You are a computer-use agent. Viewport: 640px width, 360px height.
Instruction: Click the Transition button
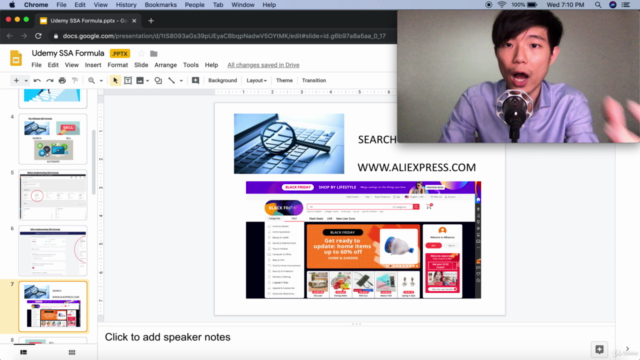click(314, 80)
